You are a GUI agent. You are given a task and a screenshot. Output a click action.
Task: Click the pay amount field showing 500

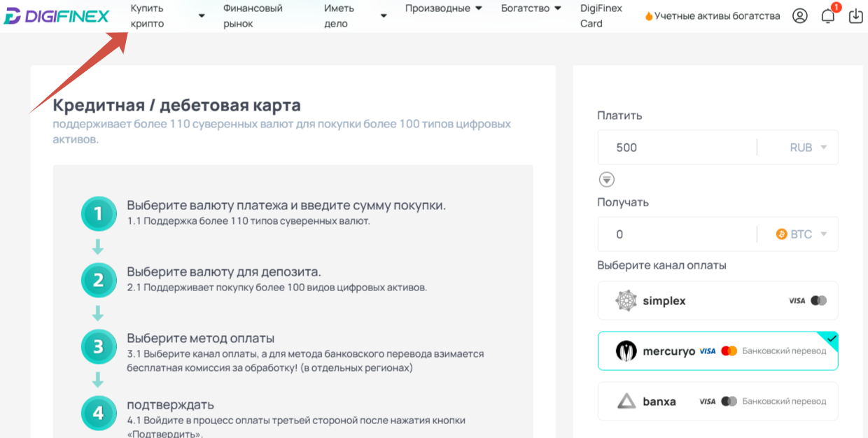click(677, 148)
